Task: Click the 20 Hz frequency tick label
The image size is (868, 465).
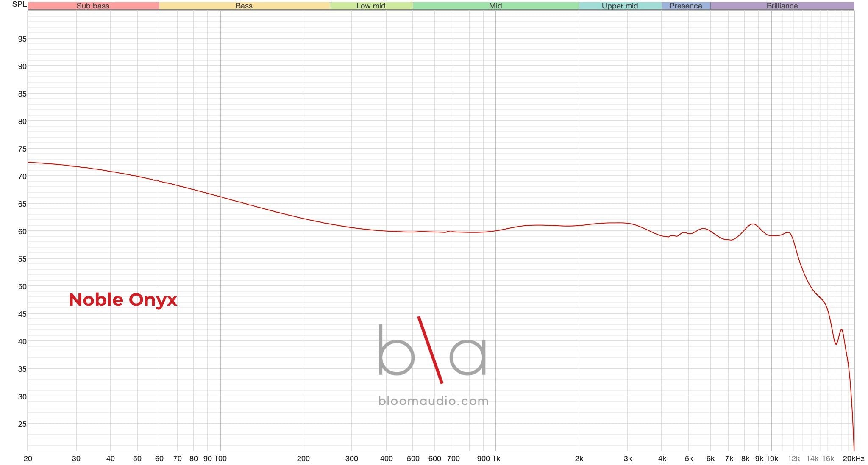Action: 28,459
